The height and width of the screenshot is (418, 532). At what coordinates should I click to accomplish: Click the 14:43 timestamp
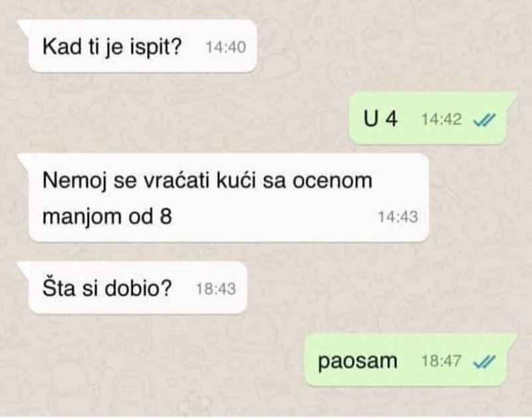(x=398, y=217)
